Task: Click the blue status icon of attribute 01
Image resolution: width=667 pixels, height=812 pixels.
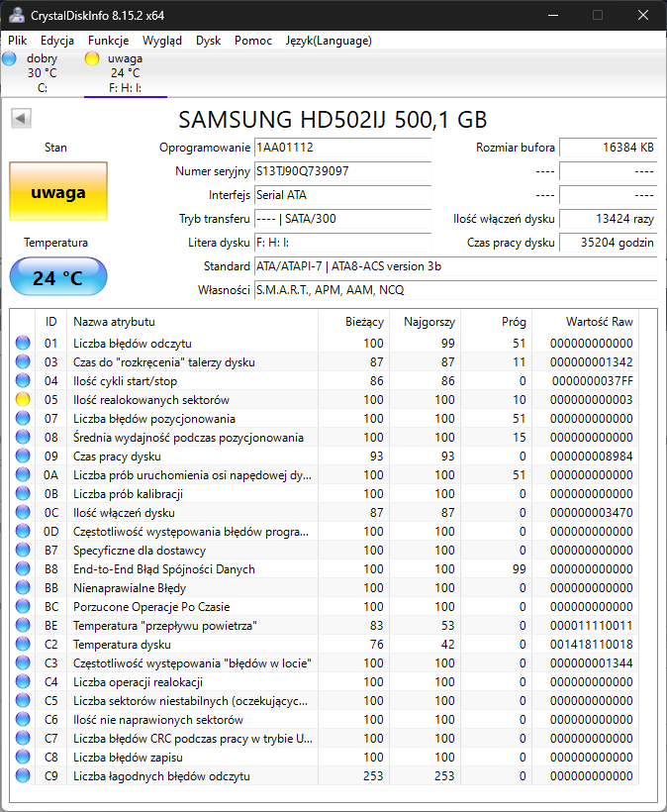Action: click(x=23, y=343)
